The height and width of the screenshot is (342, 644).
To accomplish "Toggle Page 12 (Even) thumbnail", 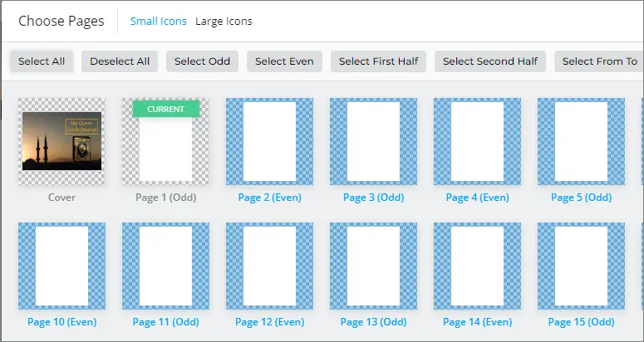I will (269, 266).
